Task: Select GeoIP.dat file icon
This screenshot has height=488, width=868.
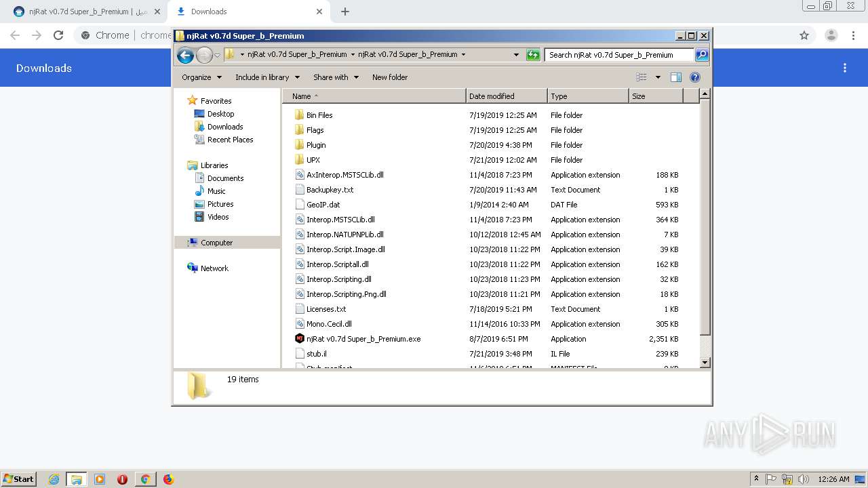Action: 300,205
